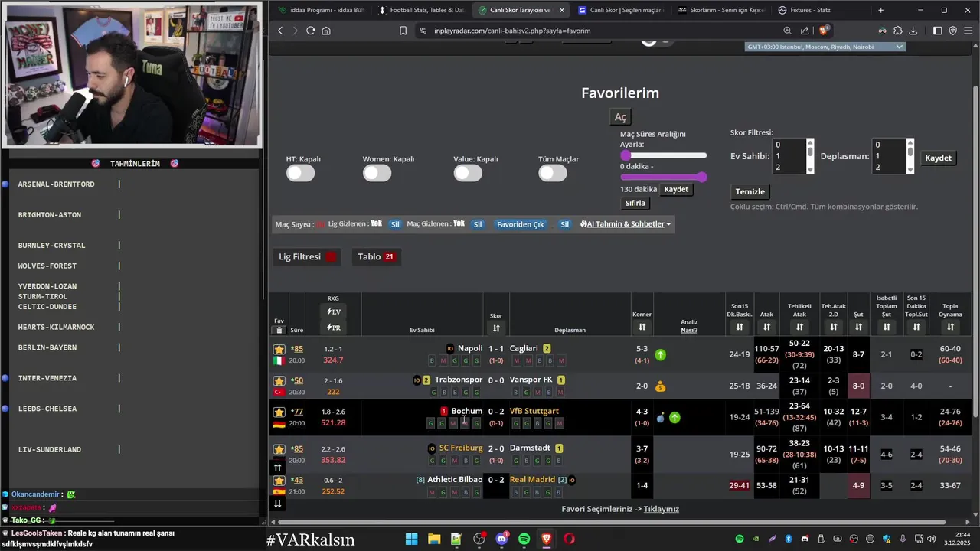Click Kaydet next to the score filter
This screenshot has height=551, width=980.
coord(938,158)
